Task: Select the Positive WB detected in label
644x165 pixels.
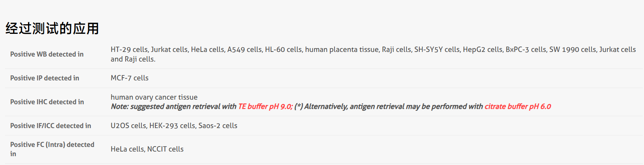Action: coord(47,54)
